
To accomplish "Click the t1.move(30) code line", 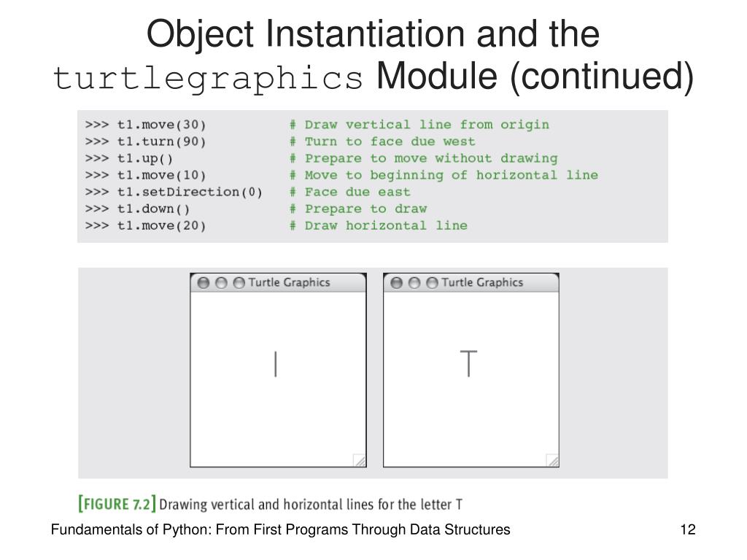I will click(x=146, y=125).
